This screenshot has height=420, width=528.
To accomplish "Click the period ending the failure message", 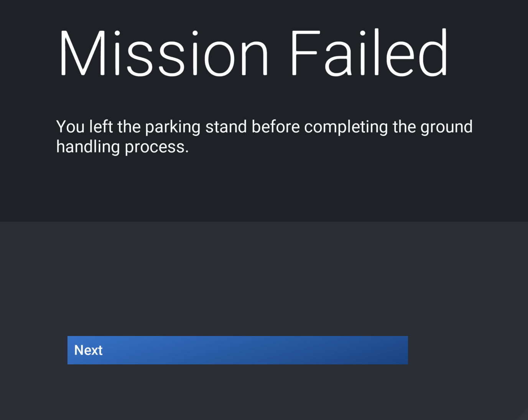I will pos(187,152).
